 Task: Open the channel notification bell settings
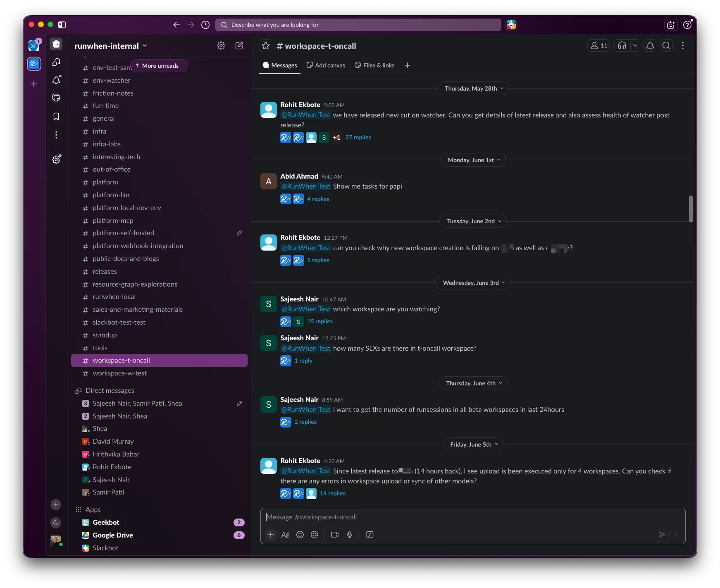point(650,45)
